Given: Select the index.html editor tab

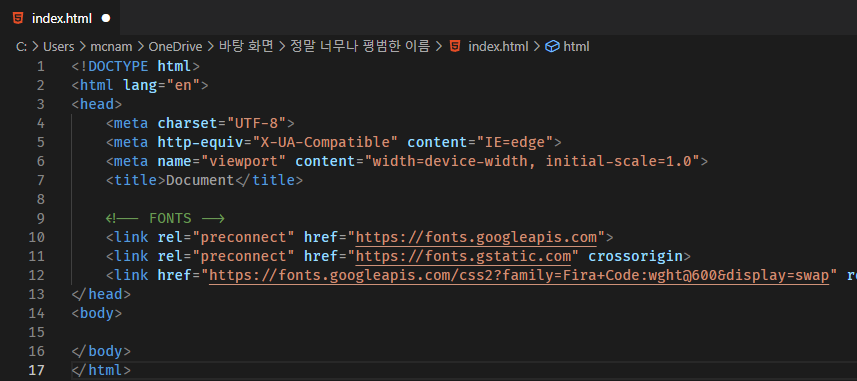Looking at the screenshot, I should tap(60, 18).
